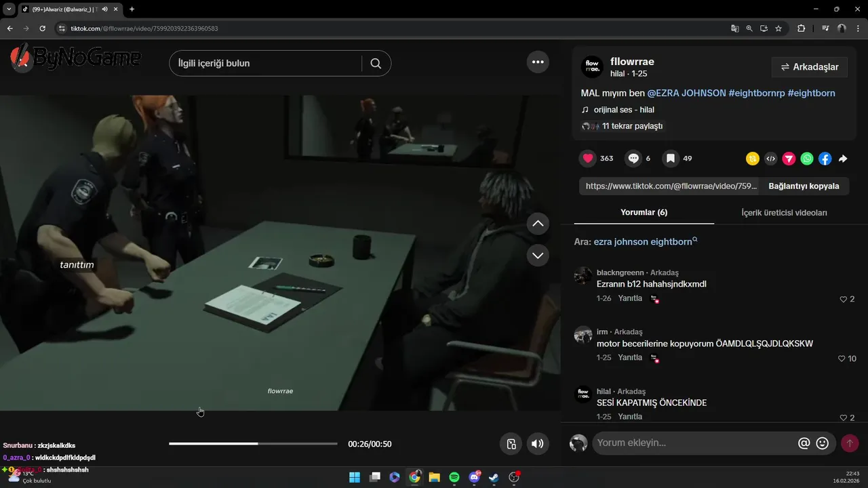Open the Windows Start menu
Screen dimensions: 868x488
[x=354, y=477]
